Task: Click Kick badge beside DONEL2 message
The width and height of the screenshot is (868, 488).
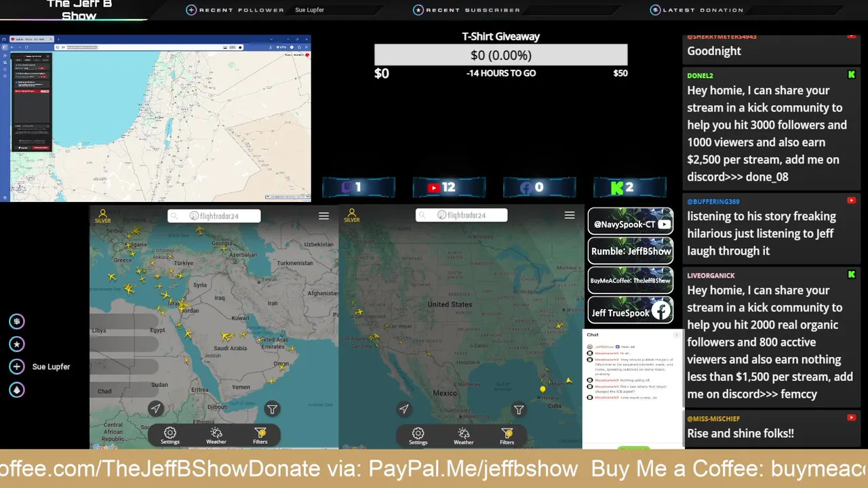Action: (x=852, y=75)
